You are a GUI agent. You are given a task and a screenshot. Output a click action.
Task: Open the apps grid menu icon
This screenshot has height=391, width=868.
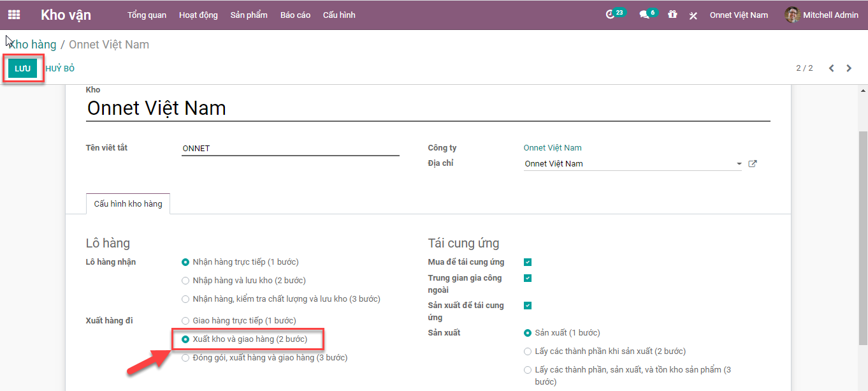click(13, 15)
